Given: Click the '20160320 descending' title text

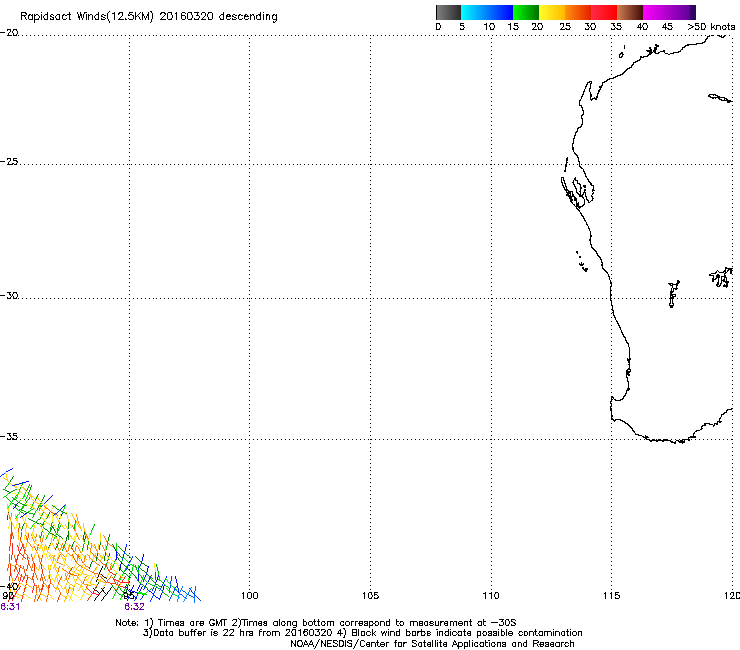Looking at the screenshot, I should pyautogui.click(x=219, y=17).
